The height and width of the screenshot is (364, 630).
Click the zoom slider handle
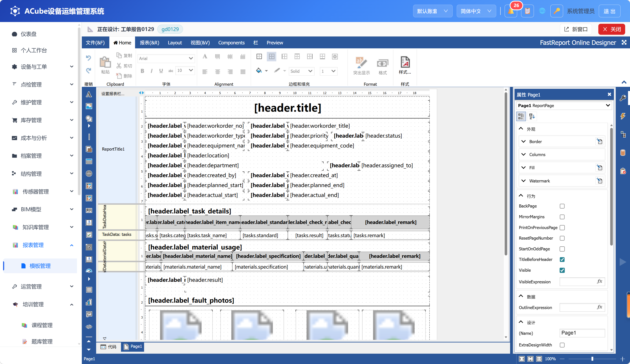coord(592,359)
